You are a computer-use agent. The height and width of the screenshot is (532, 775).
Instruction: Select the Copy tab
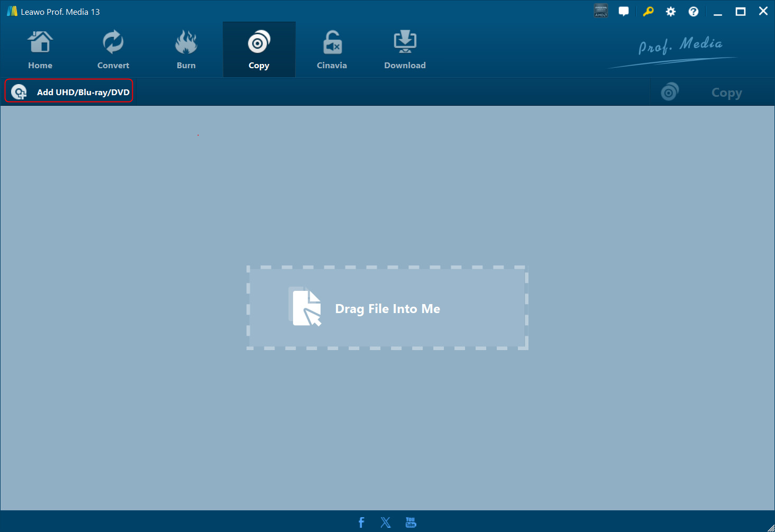[x=259, y=50]
